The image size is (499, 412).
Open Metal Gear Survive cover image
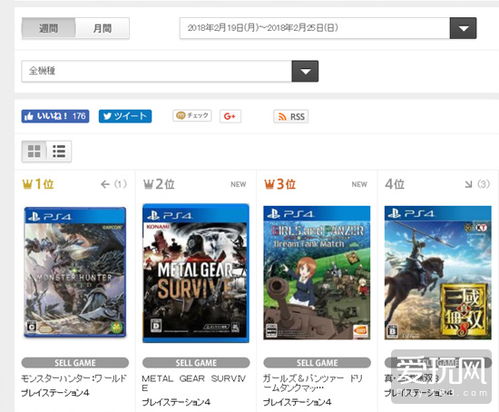coord(196,273)
